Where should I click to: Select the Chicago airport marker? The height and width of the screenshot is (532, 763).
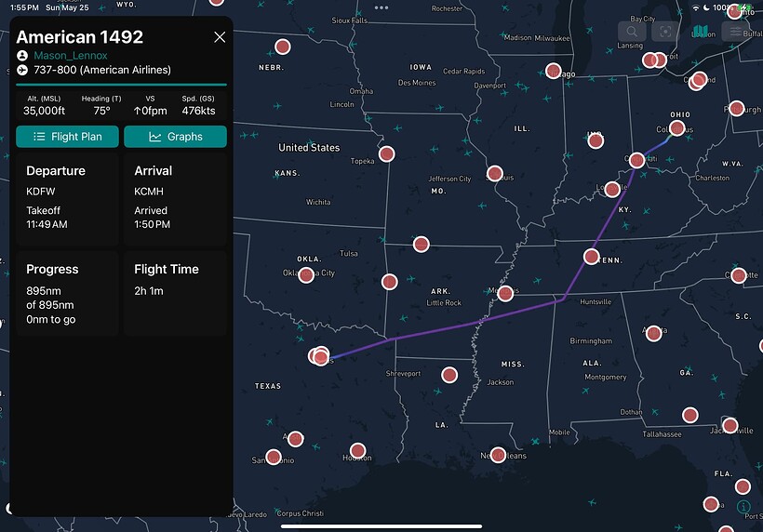[554, 71]
